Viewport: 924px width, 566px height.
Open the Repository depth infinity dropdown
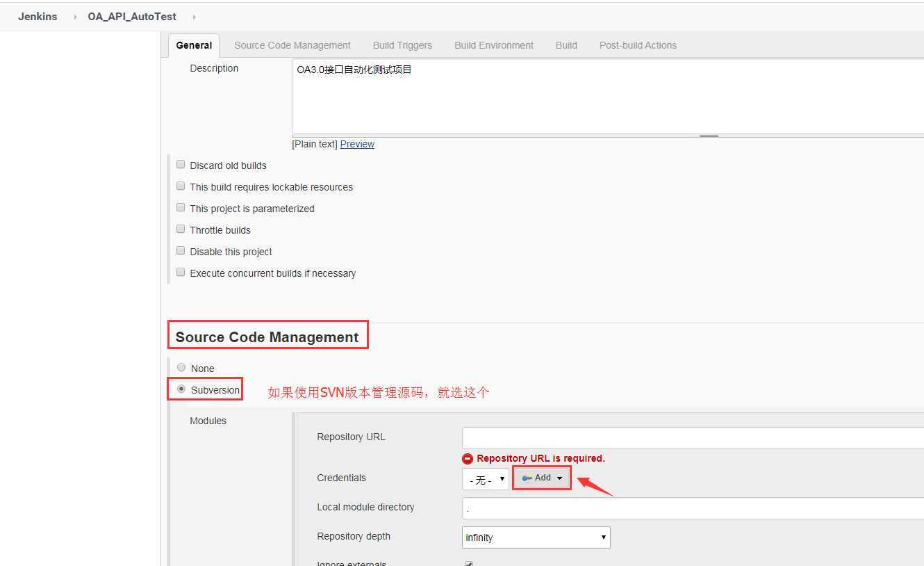tap(536, 537)
